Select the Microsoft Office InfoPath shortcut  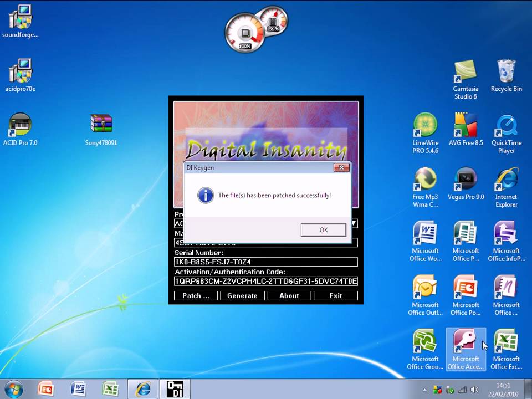(506, 241)
